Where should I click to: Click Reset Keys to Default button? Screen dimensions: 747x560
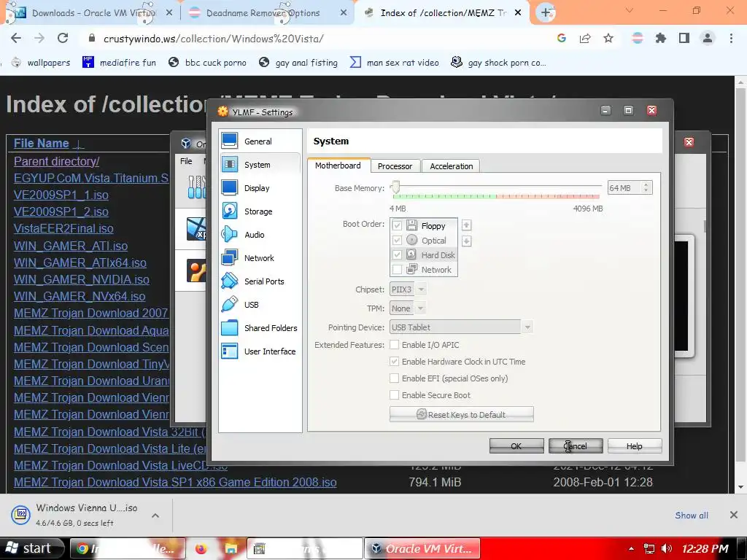(461, 415)
